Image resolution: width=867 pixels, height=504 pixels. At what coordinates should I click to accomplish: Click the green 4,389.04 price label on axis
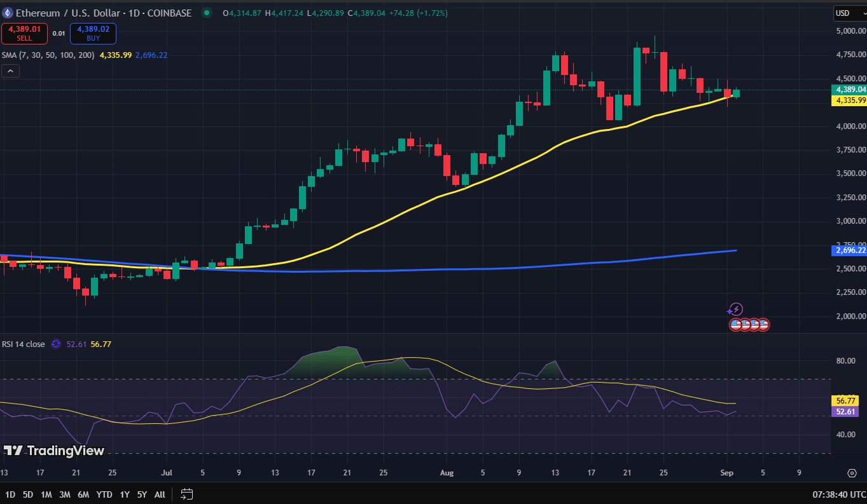click(x=848, y=90)
